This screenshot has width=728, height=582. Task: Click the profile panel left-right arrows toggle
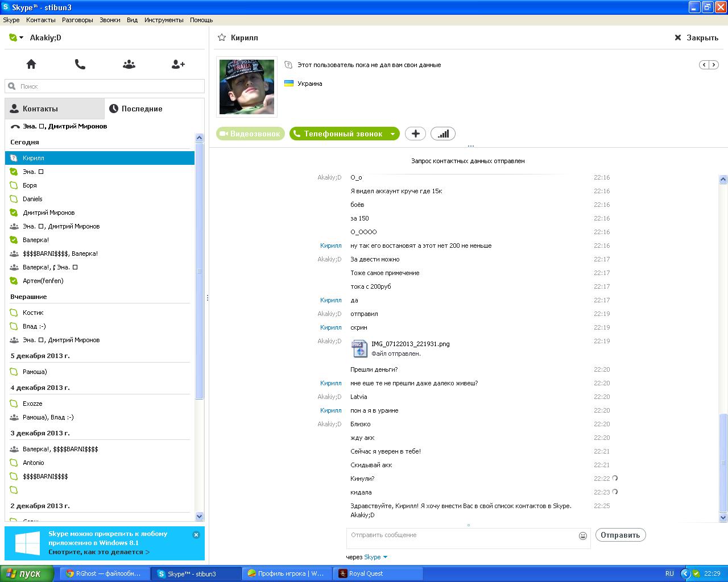709,65
